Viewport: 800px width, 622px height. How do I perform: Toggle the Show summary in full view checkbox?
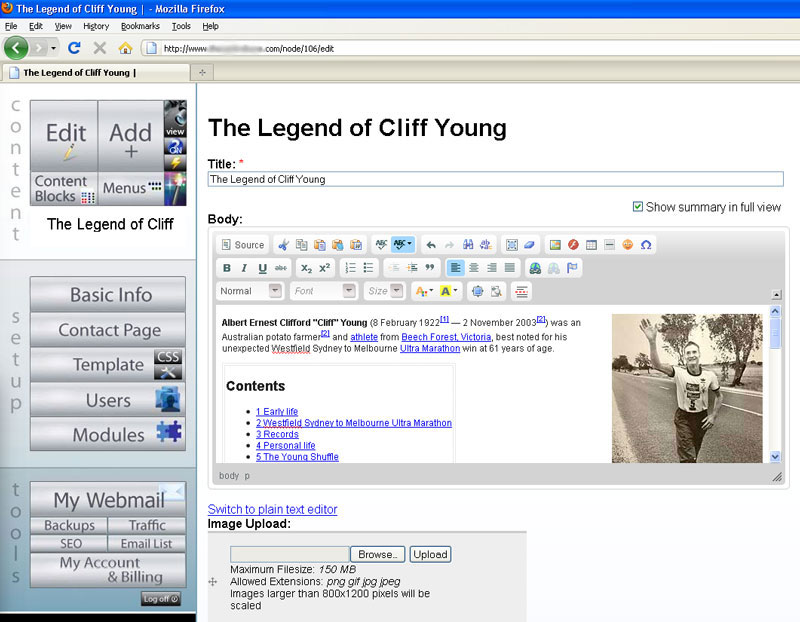point(638,207)
